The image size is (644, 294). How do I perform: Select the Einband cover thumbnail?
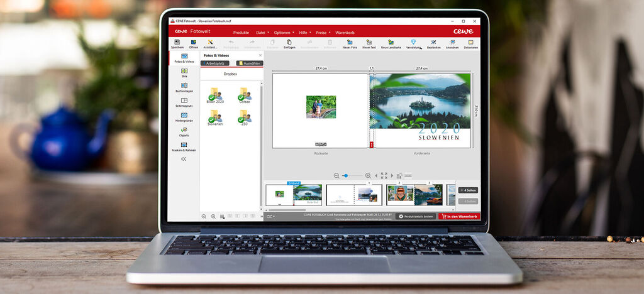coord(294,195)
